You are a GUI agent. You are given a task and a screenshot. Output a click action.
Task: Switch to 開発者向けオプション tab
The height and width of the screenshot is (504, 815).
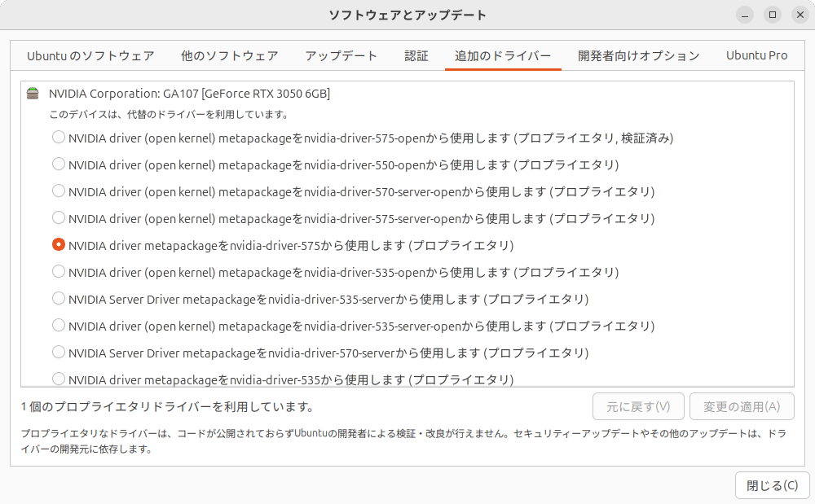pyautogui.click(x=639, y=55)
